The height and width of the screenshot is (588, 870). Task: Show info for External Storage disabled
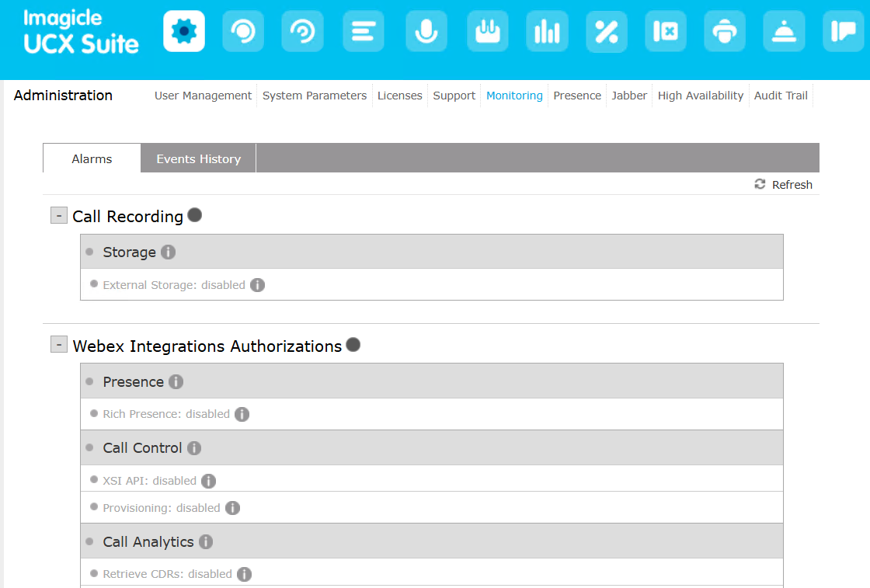pyautogui.click(x=258, y=285)
